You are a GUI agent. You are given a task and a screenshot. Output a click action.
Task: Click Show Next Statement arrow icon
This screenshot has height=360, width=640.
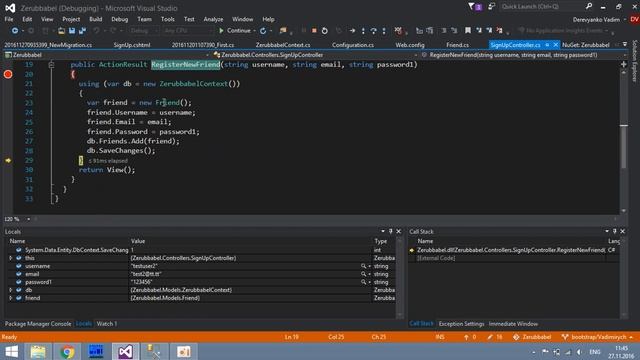click(352, 31)
